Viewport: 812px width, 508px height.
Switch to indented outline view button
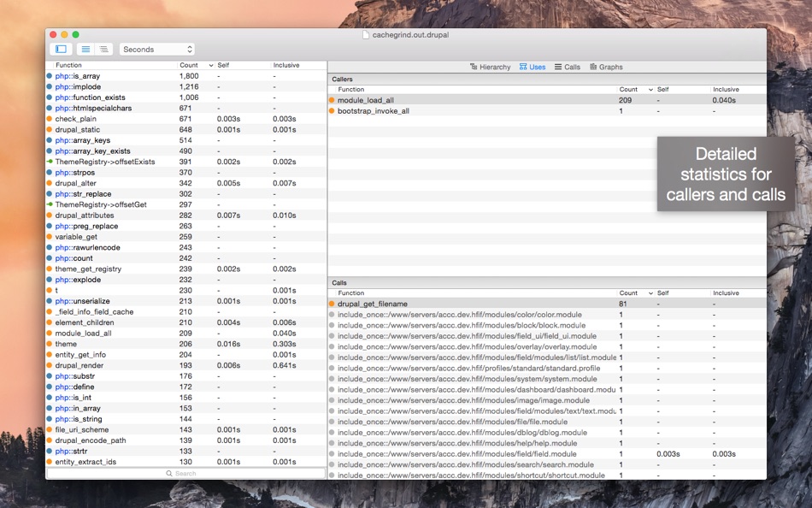[103, 50]
